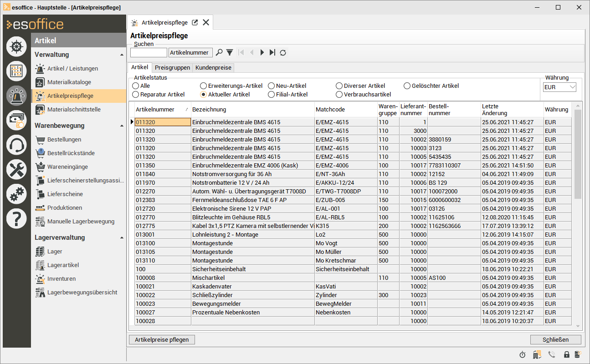590x364 pixels.
Task: Switch to the Kundenpreise tab
Action: 214,68
